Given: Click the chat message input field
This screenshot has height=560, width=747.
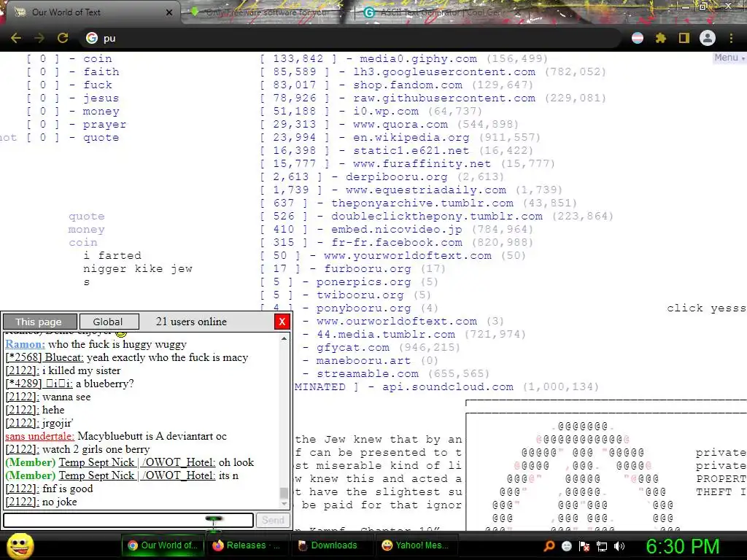Looking at the screenshot, I should pos(128,520).
